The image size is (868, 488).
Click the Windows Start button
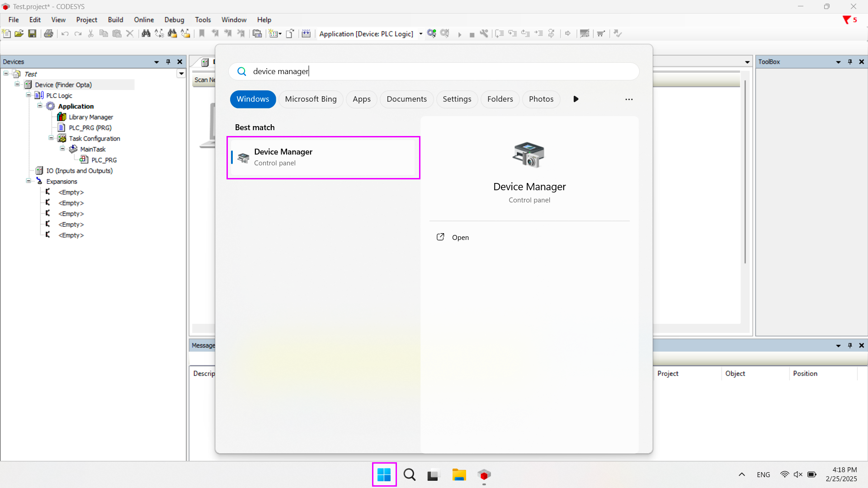click(x=384, y=475)
